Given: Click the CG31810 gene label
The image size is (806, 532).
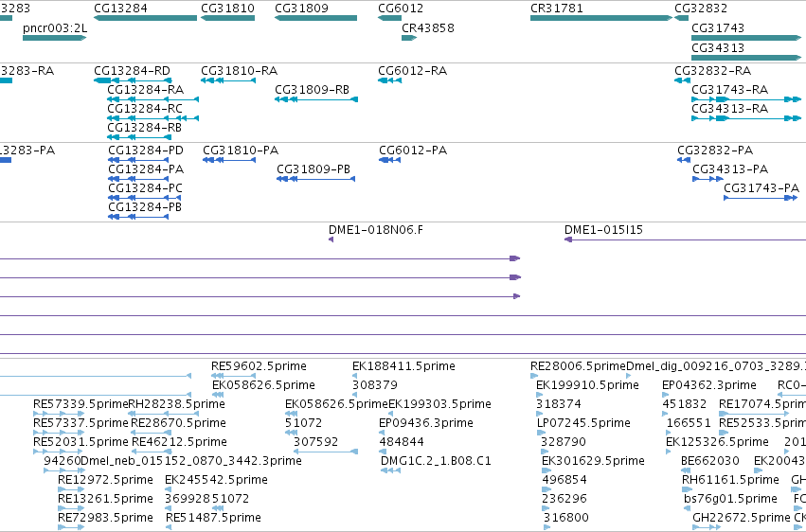Looking at the screenshot, I should (227, 9).
